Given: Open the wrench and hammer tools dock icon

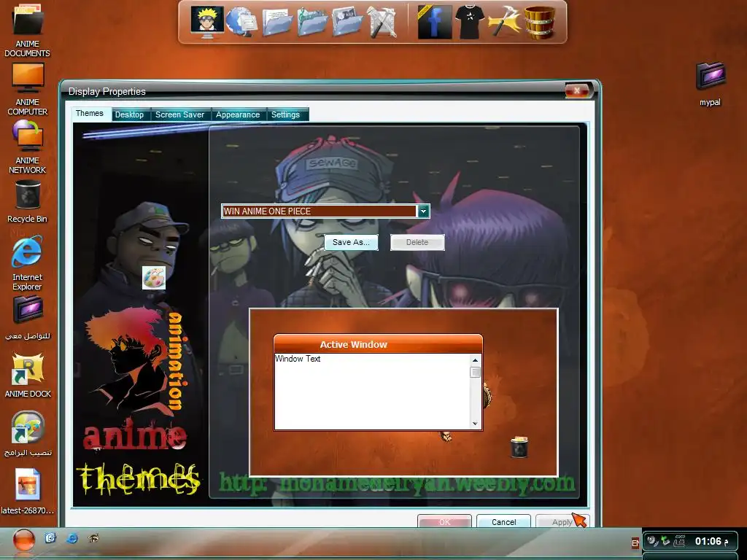Looking at the screenshot, I should 382,23.
